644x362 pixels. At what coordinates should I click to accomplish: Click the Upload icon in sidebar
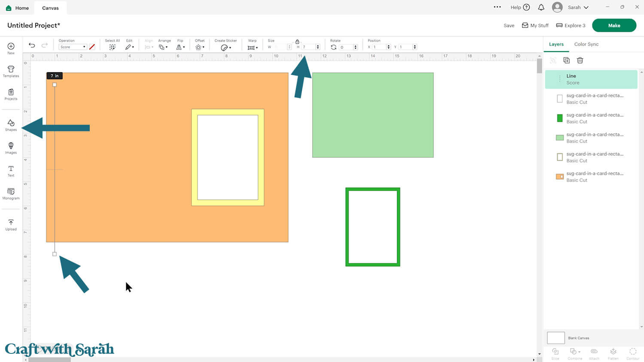[x=11, y=225]
